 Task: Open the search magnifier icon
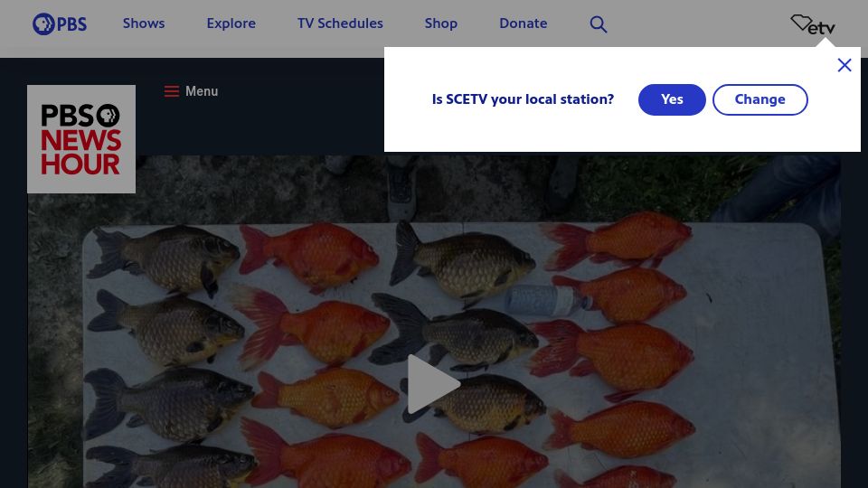(x=598, y=23)
